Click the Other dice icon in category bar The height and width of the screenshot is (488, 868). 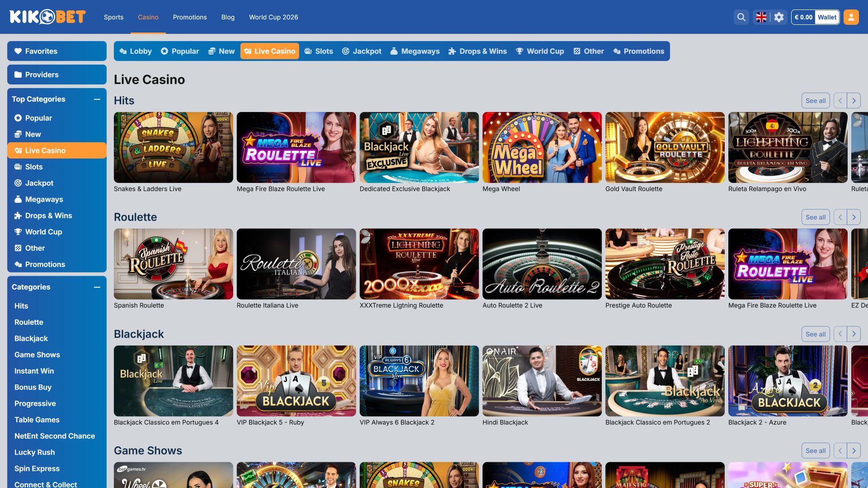577,51
